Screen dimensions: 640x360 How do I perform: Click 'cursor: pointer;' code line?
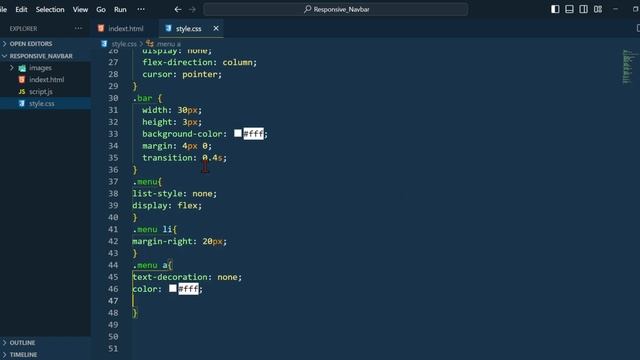tap(182, 74)
